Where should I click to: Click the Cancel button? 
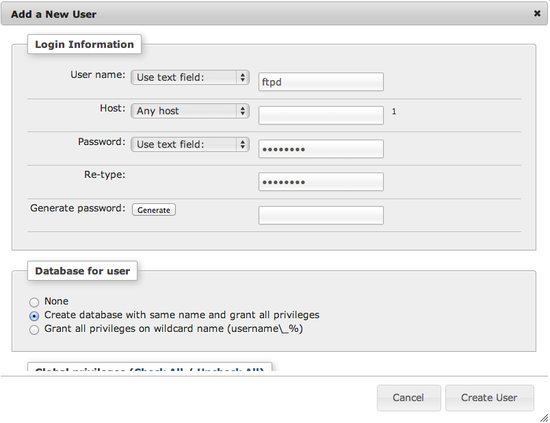click(x=409, y=398)
